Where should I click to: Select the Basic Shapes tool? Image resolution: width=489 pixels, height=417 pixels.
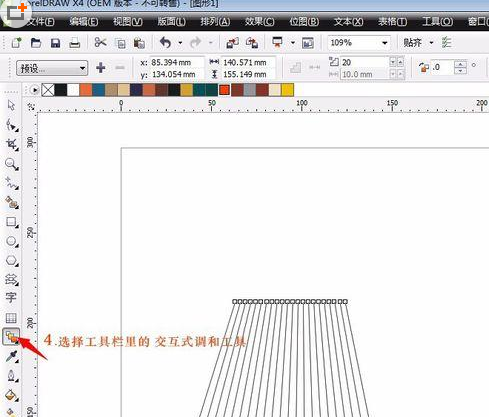(x=12, y=279)
